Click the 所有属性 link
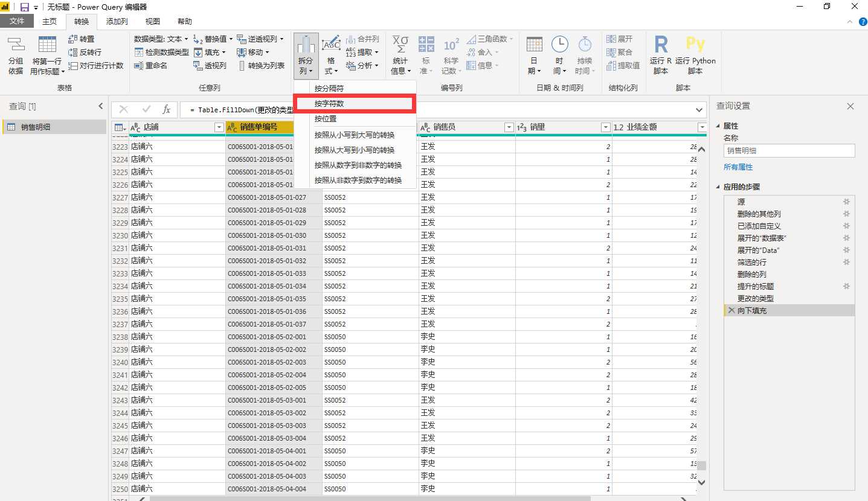 pyautogui.click(x=738, y=167)
